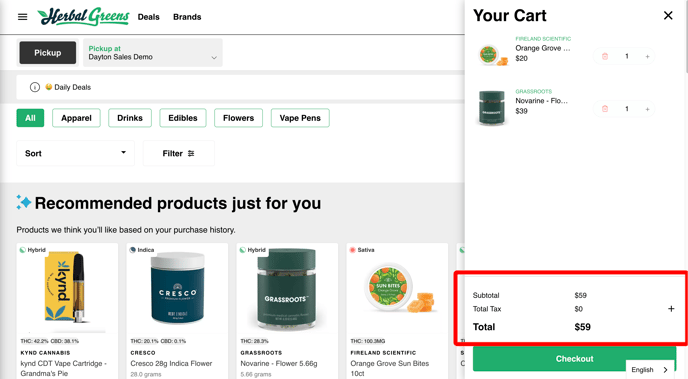
Task: Open the English language selector
Action: point(649,370)
